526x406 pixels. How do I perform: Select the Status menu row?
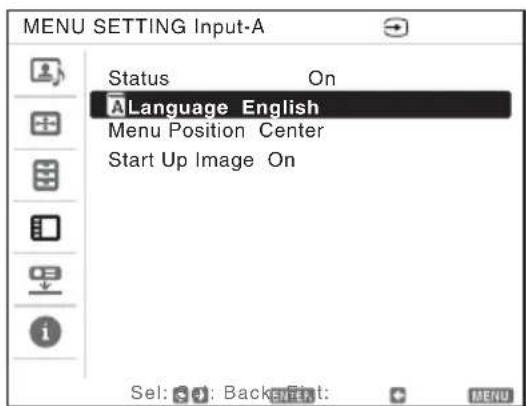[301, 78]
